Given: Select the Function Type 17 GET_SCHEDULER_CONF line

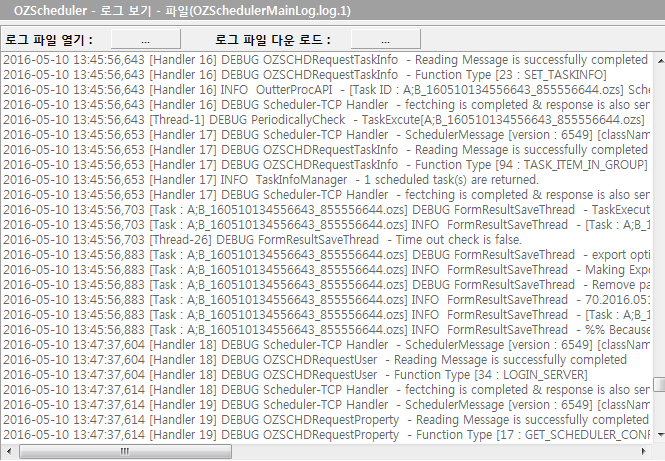Looking at the screenshot, I should (327, 435).
